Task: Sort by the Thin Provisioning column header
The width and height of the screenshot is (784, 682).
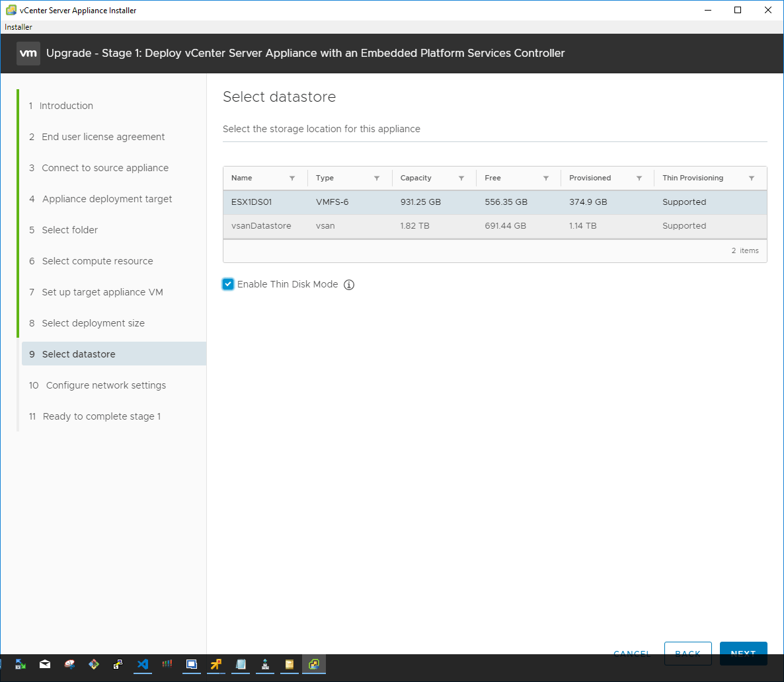Action: (693, 178)
